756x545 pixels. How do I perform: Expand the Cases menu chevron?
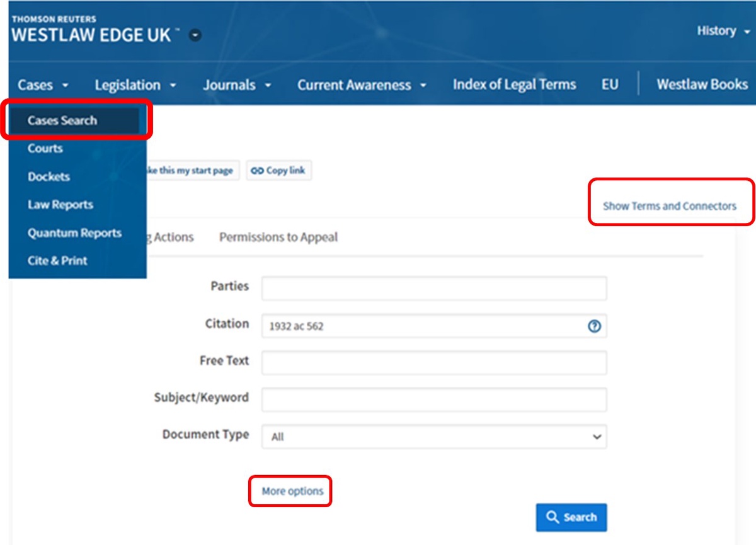tap(64, 84)
